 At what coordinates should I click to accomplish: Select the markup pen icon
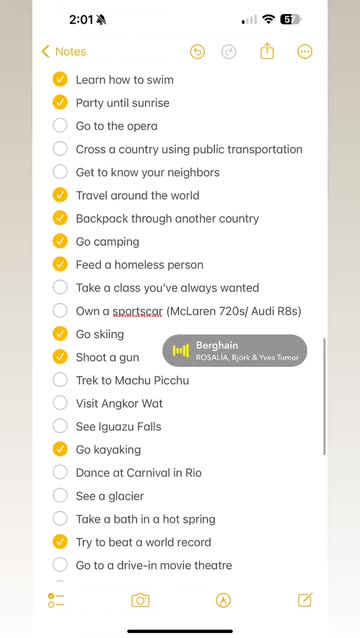223,600
